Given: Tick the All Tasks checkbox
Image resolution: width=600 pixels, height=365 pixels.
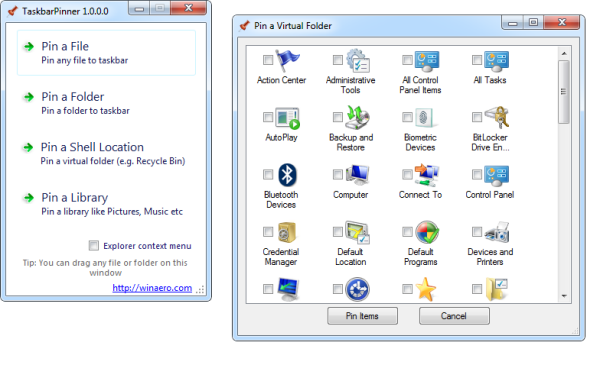Looking at the screenshot, I should tap(477, 60).
